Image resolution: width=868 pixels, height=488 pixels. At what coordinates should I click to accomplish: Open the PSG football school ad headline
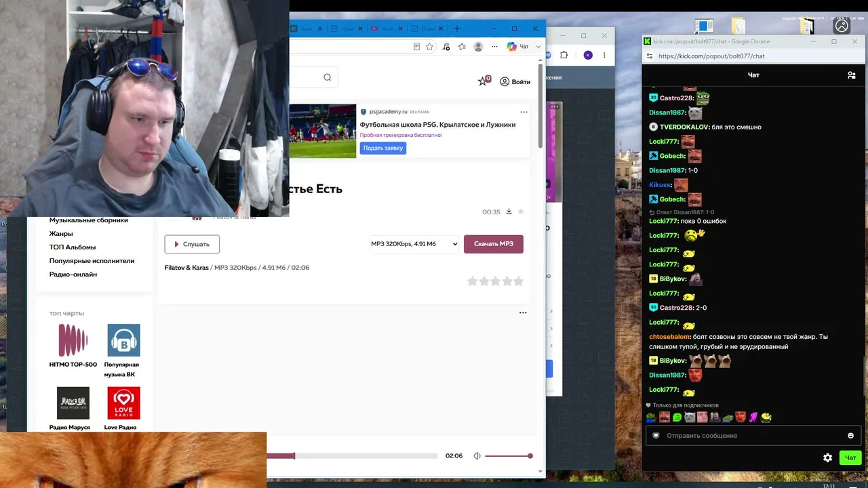coord(437,125)
